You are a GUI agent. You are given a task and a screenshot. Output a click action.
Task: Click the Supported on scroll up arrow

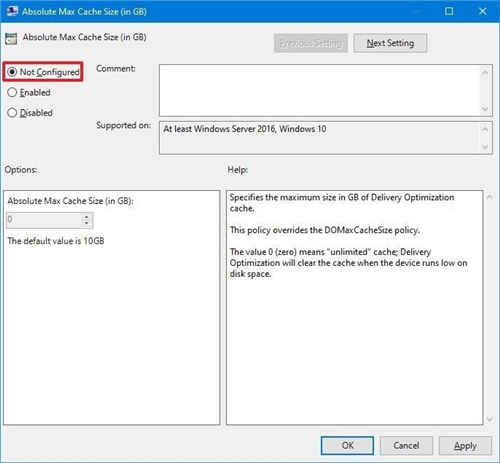(x=485, y=129)
